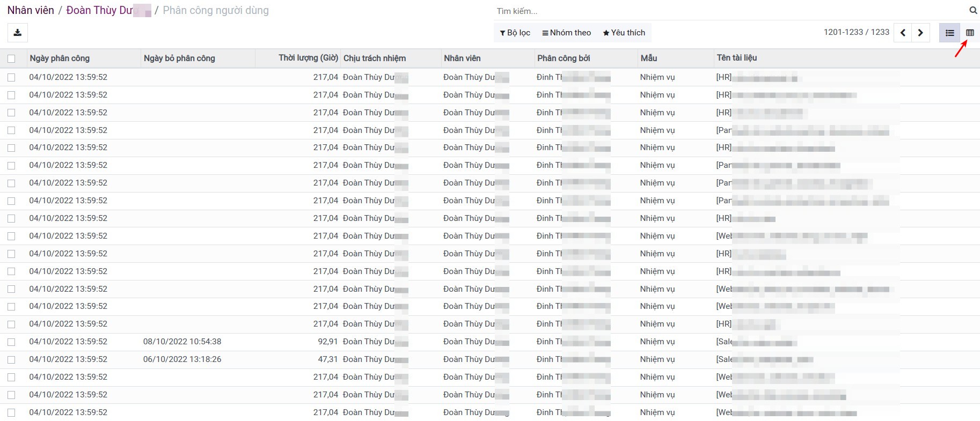Expand the Nhóm theo grouping dropdown

click(566, 33)
